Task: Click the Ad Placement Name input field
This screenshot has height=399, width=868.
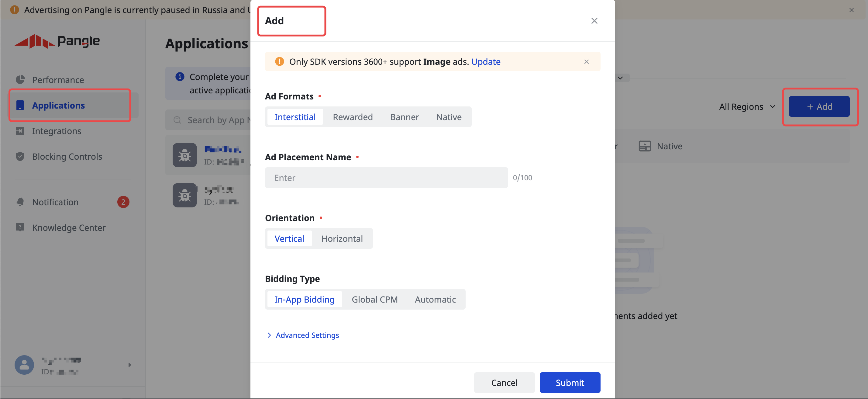Action: click(x=386, y=177)
